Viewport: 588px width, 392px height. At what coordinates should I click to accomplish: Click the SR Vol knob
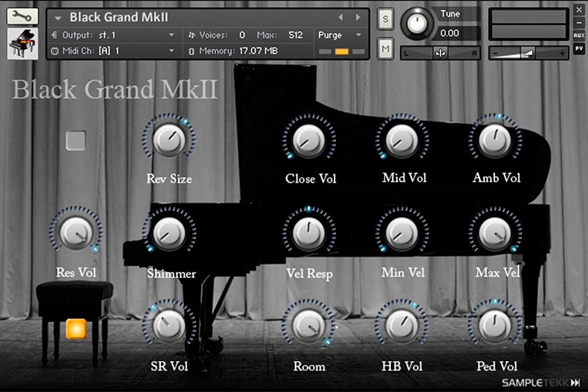tap(169, 326)
